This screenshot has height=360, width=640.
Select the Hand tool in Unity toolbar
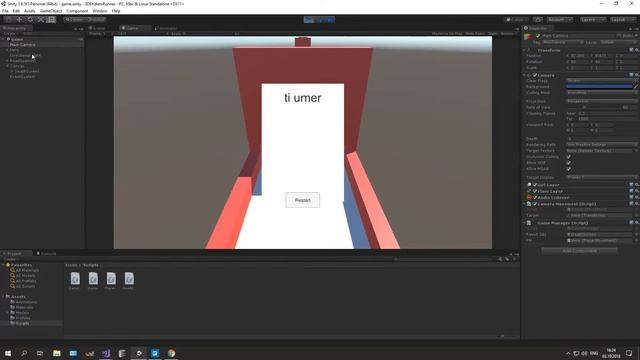click(9, 19)
